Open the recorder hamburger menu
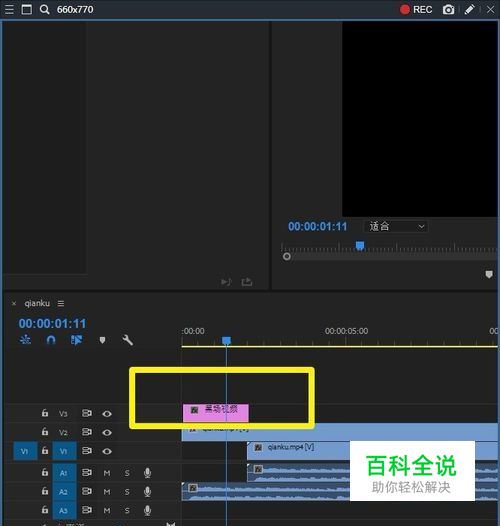The height and width of the screenshot is (526, 500). click(x=9, y=9)
